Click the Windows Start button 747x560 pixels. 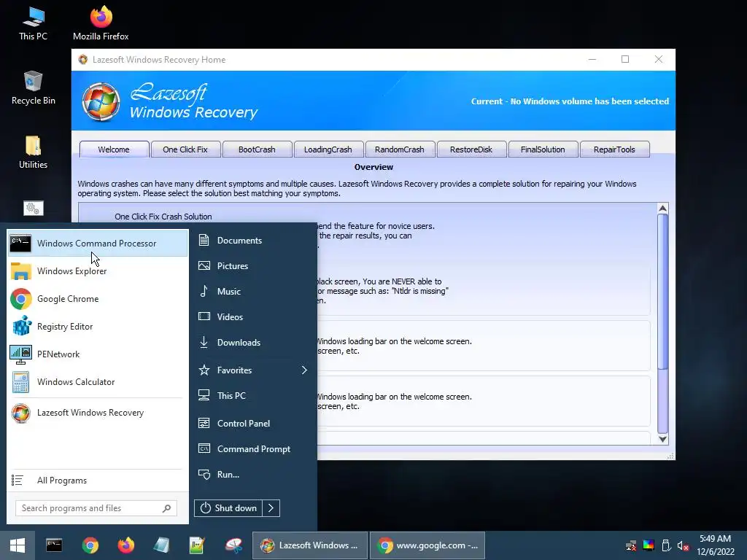pyautogui.click(x=18, y=545)
